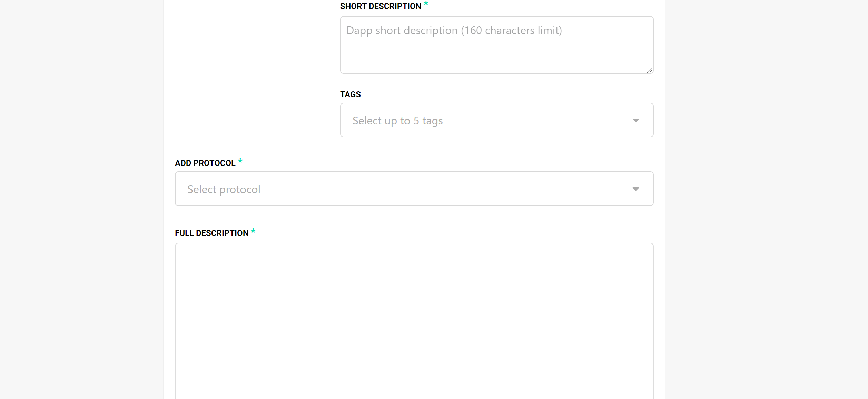Grab the Short Description resize handle
This screenshot has width=868, height=399.
click(650, 70)
